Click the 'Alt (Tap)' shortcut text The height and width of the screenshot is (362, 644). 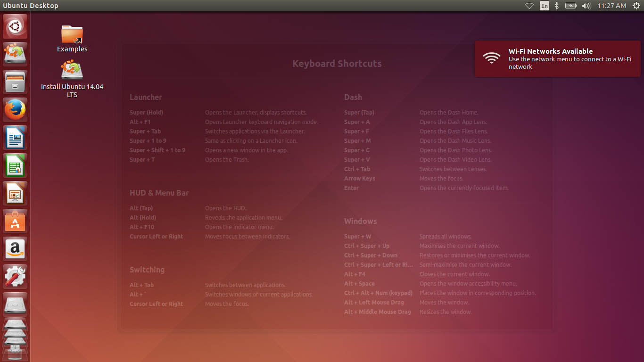(141, 208)
